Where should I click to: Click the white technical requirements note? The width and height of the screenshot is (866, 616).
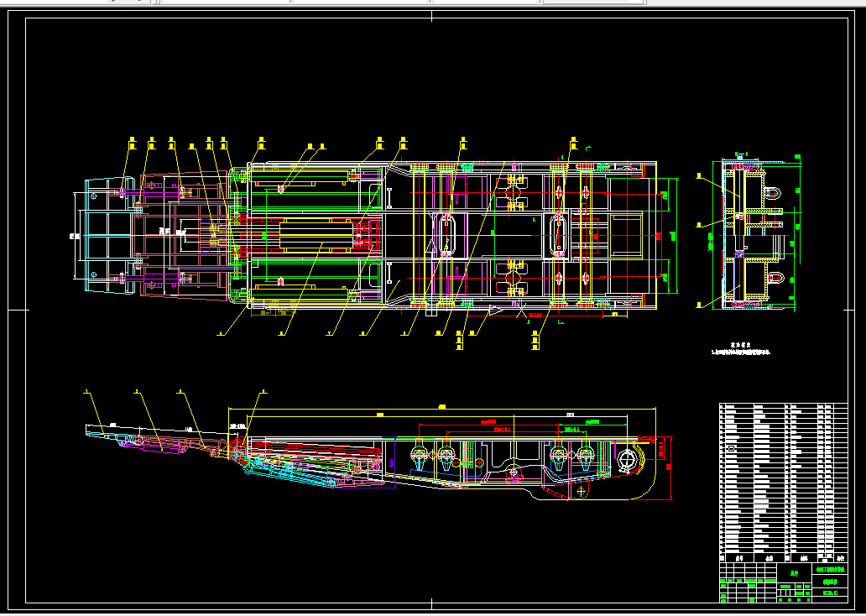(x=741, y=348)
